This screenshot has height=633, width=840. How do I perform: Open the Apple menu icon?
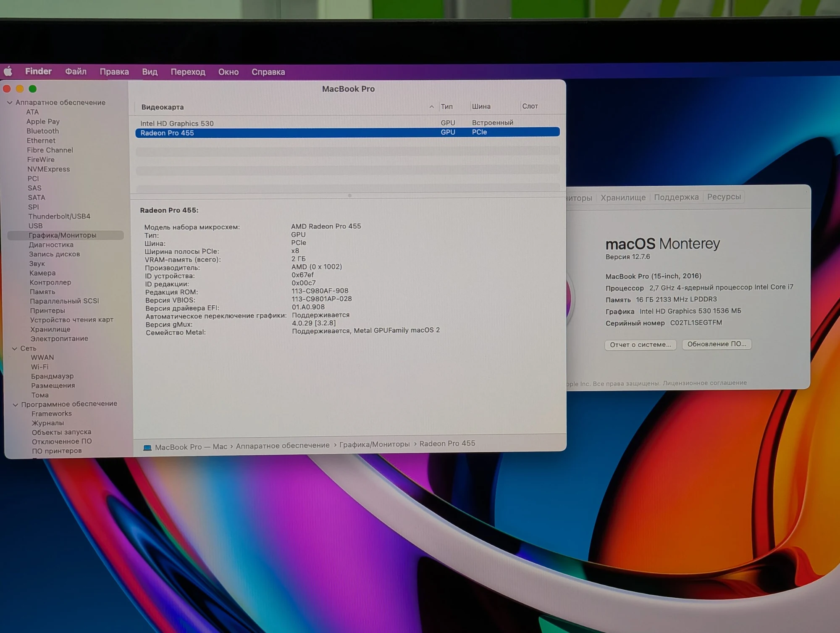(x=8, y=71)
